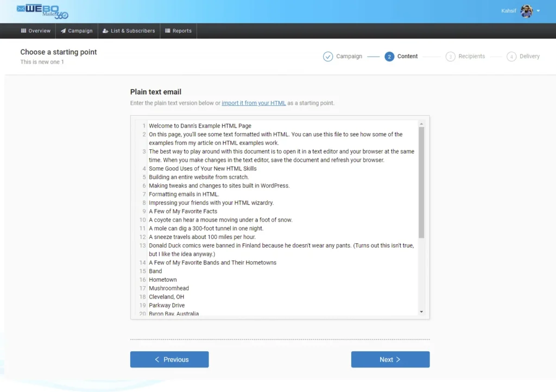This screenshot has height=392, width=556.
Task: Select the Content step number 2 circle
Action: coord(389,56)
